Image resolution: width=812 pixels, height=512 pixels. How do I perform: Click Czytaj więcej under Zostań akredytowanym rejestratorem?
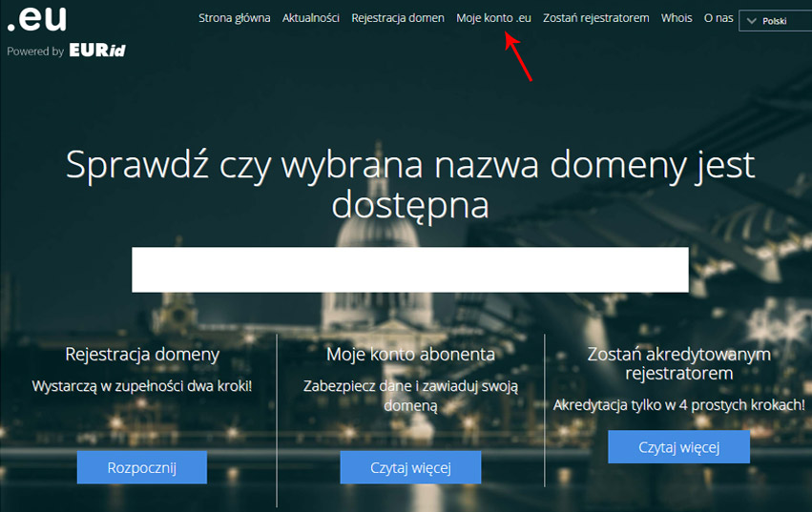pyautogui.click(x=678, y=446)
